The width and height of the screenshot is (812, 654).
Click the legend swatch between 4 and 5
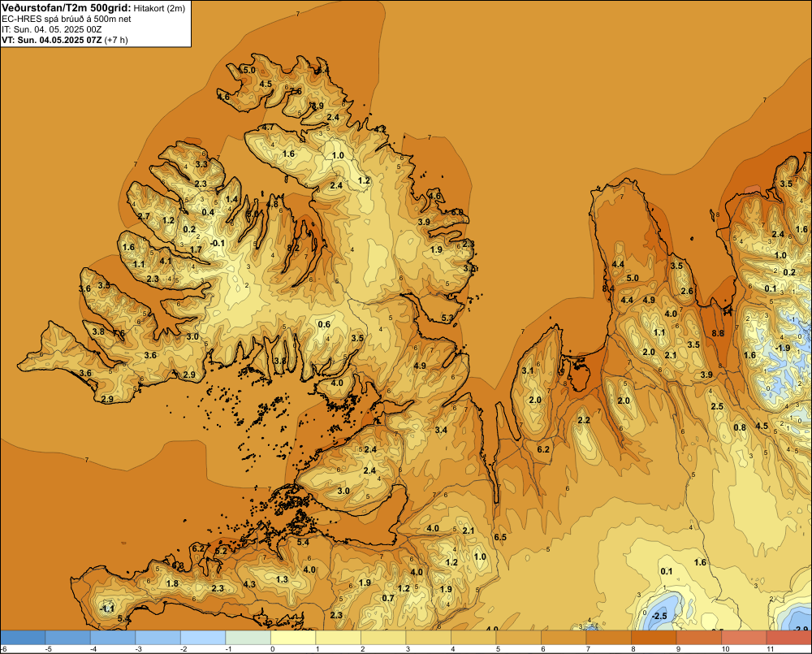(473, 638)
